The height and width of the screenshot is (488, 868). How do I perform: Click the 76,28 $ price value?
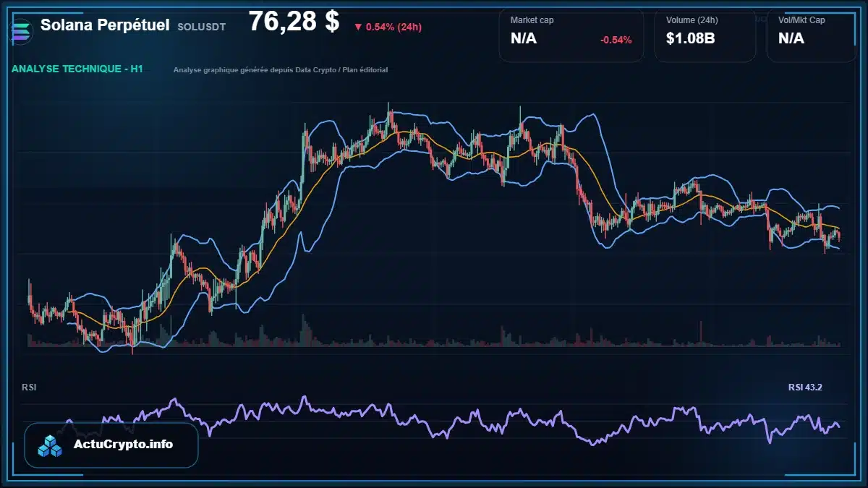point(294,21)
